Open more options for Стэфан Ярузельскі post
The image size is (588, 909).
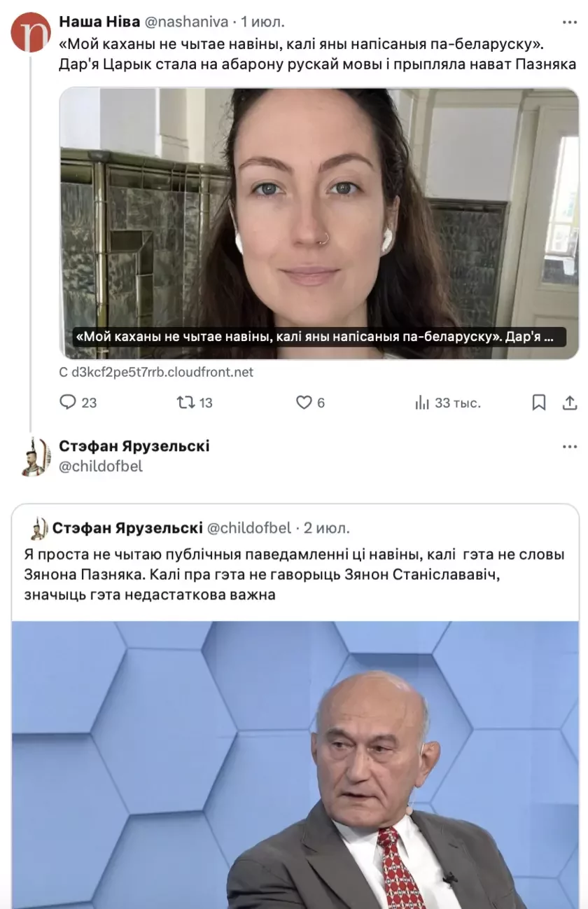click(x=570, y=447)
